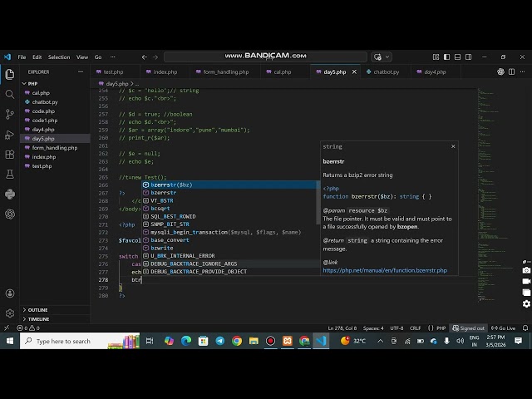Viewport: 532px width, 399px height.
Task: Open the File menu
Action: coord(22,57)
